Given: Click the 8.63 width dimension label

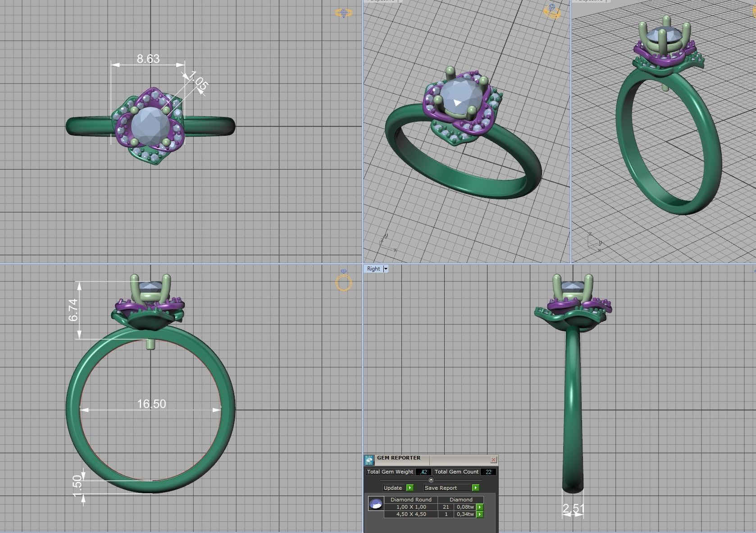Looking at the screenshot, I should pos(148,59).
